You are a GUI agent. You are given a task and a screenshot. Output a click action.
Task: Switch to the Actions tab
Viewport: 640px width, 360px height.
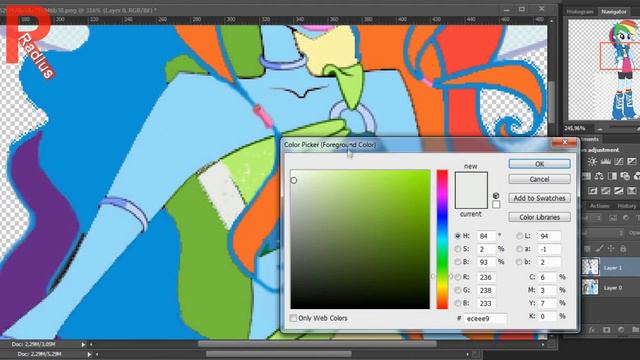(600, 206)
